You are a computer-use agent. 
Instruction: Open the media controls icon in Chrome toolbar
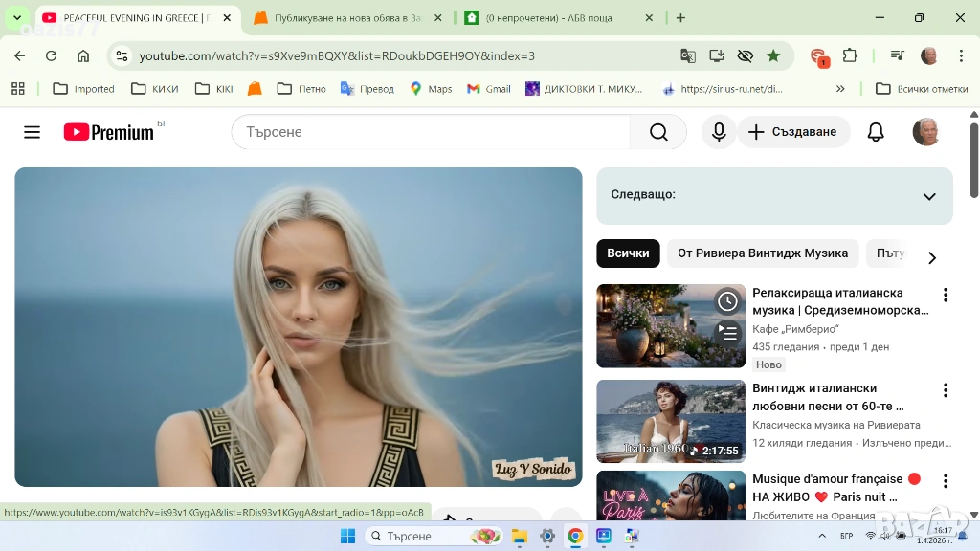(897, 55)
